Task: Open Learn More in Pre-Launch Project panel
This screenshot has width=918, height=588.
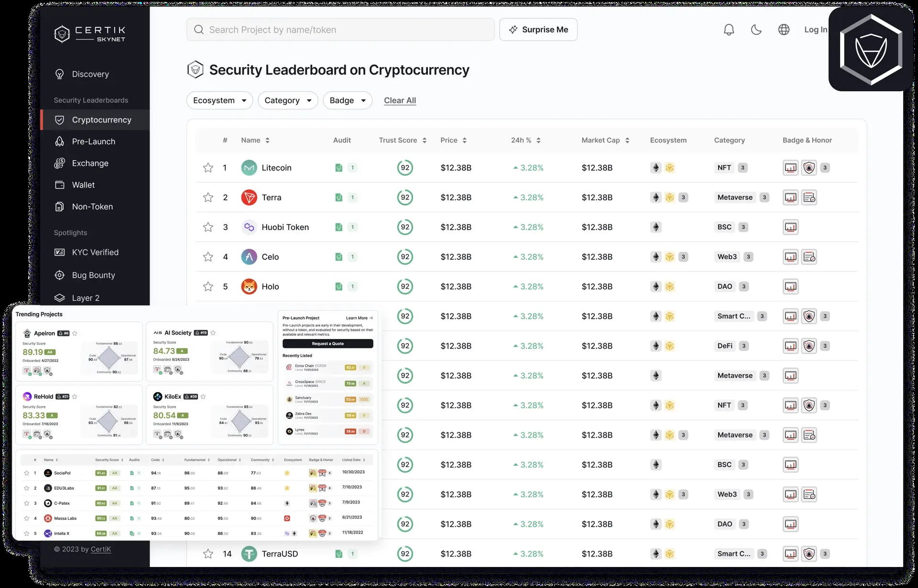Action: [x=359, y=318]
